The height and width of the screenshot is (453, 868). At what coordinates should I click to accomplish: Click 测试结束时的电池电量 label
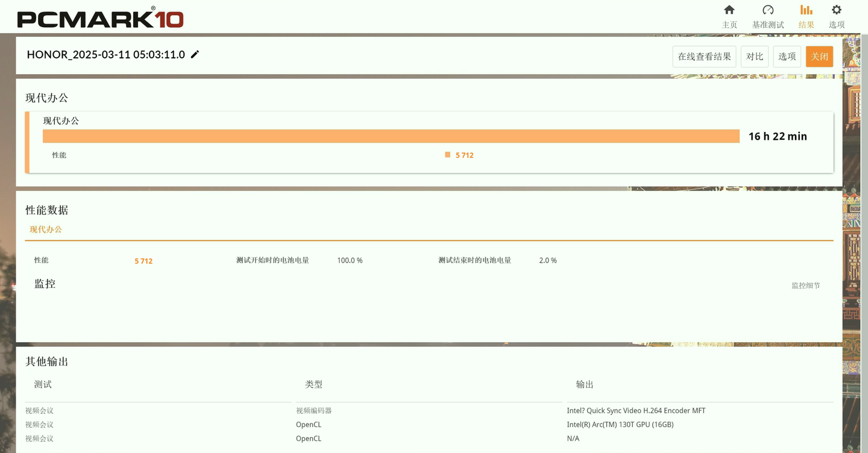click(x=474, y=260)
